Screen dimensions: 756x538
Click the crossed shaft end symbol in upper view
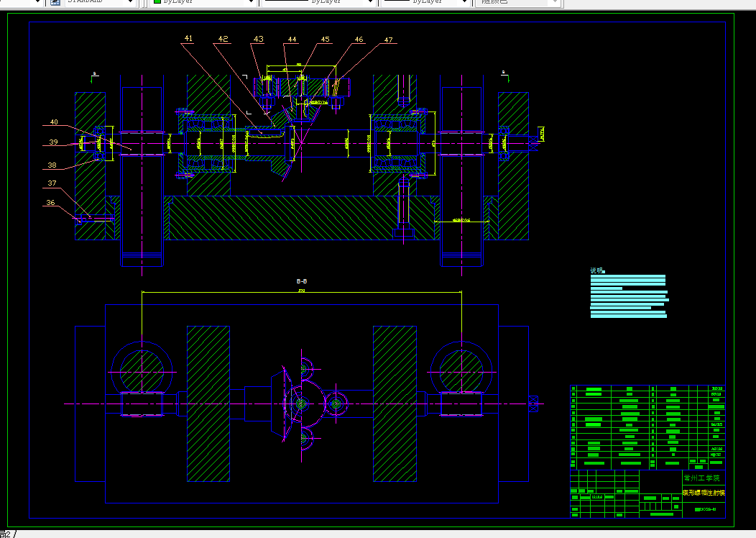pyautogui.click(x=533, y=142)
